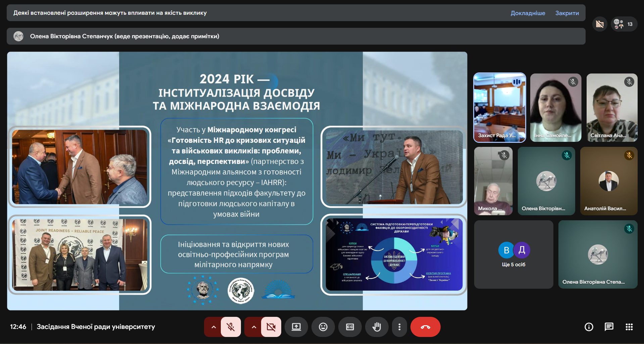The image size is (644, 344).
Task: Turn on the camera
Action: click(x=271, y=327)
